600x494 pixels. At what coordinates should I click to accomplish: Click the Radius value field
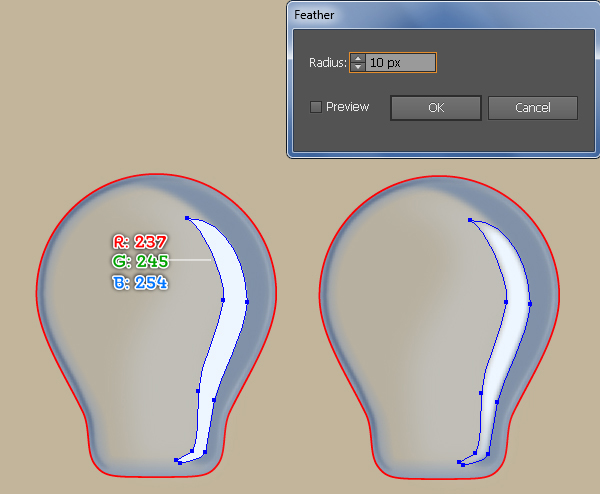(x=401, y=62)
